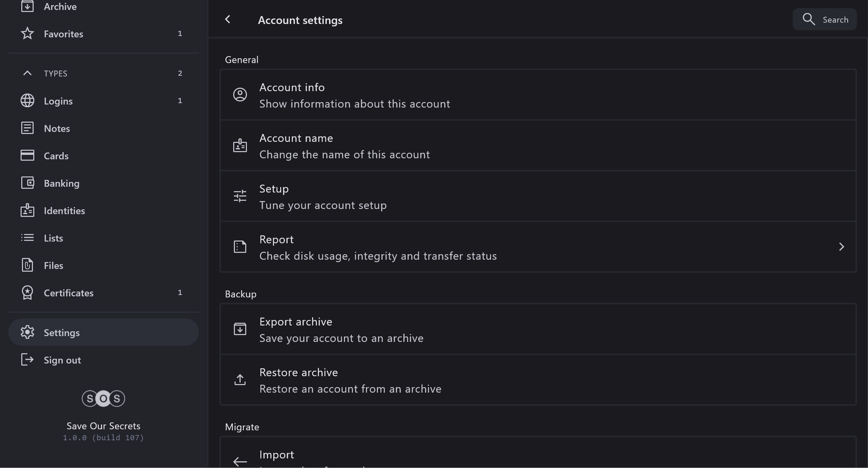Screen dimensions: 868x468
Task: Click the Files attachment icon
Action: click(x=27, y=265)
